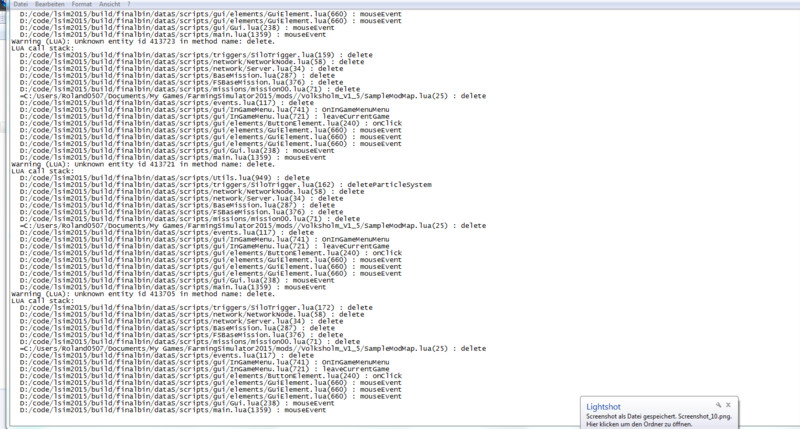Open the Bearbeiten menu

[x=49, y=4]
